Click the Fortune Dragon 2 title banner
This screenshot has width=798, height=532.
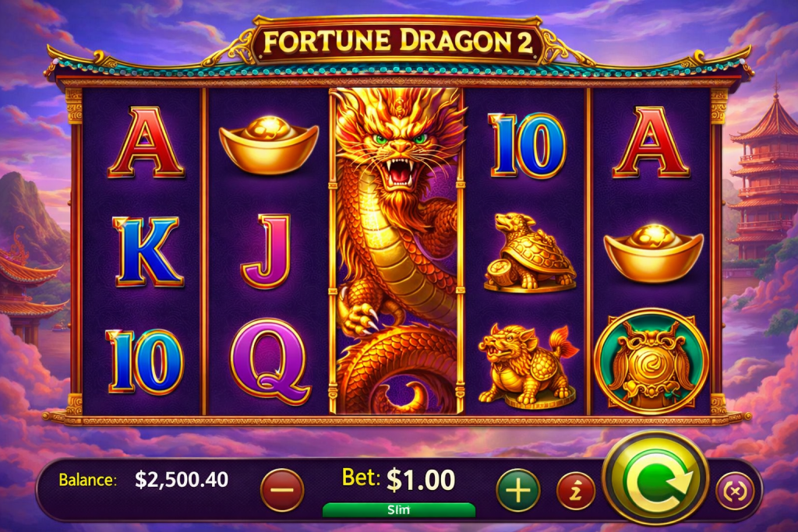pos(398,41)
